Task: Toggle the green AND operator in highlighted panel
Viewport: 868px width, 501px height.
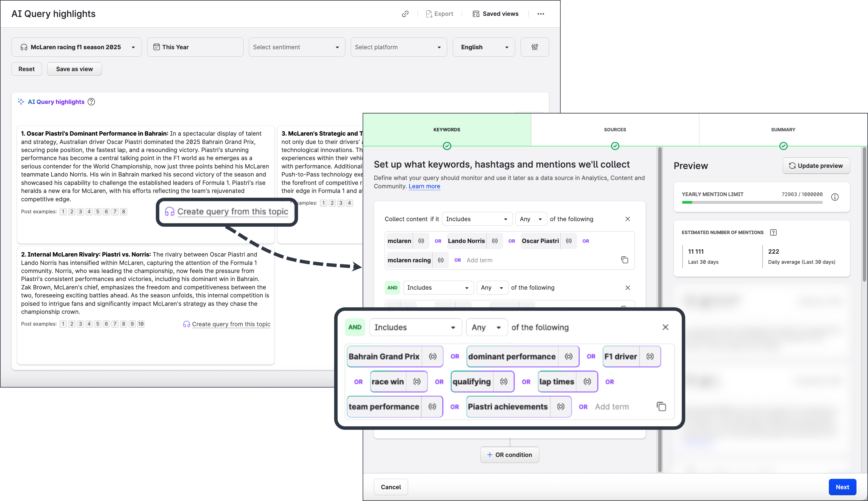Action: [x=355, y=327]
